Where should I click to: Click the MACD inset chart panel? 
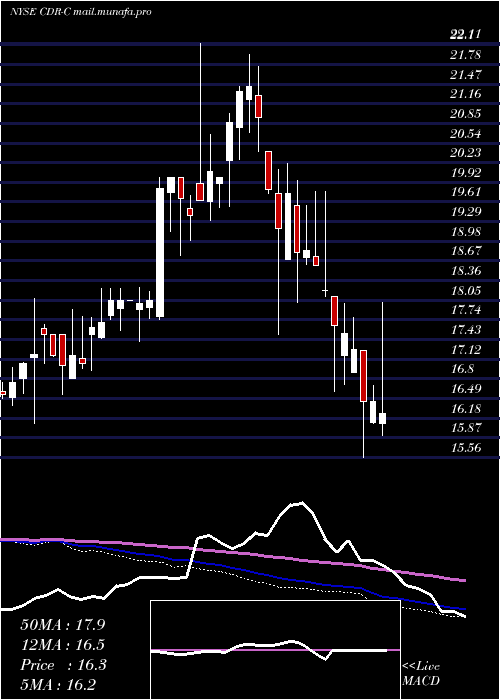pyautogui.click(x=275, y=650)
